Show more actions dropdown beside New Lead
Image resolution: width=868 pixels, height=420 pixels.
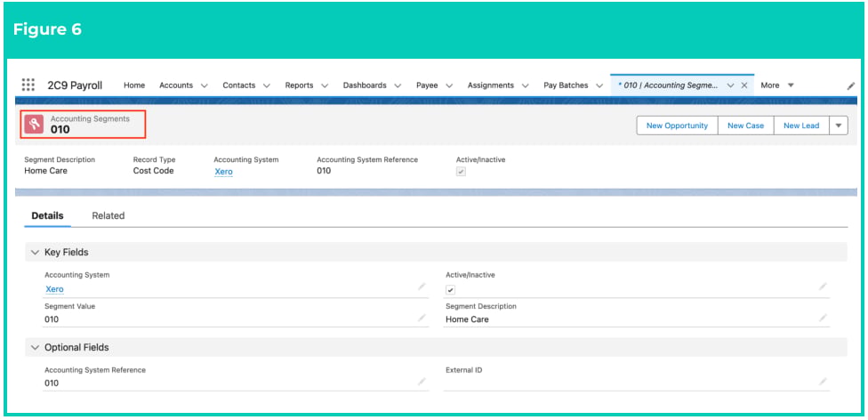coord(838,125)
